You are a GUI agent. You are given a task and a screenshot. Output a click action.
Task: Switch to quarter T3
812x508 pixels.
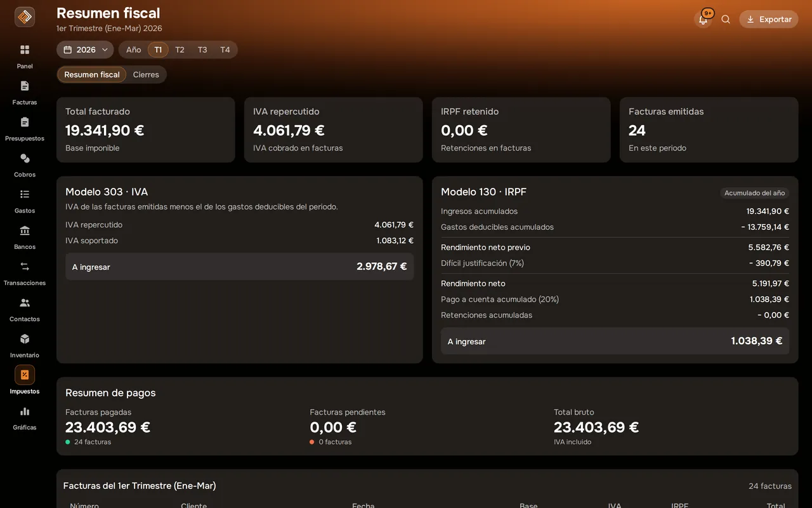point(202,50)
